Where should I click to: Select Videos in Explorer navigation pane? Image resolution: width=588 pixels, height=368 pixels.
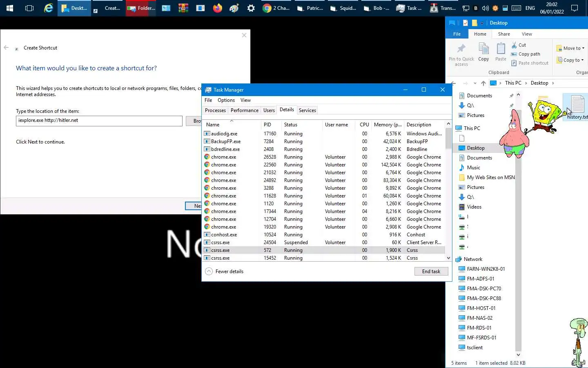(x=474, y=207)
